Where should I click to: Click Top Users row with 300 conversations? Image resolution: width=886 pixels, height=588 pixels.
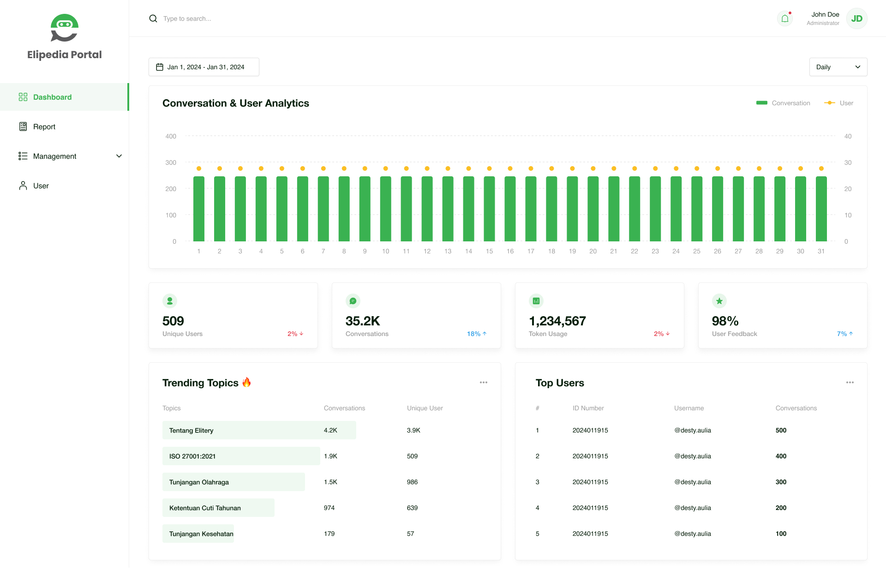[x=691, y=482]
